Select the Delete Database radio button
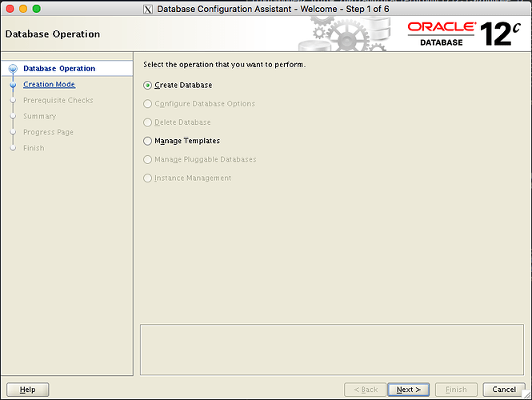The image size is (532, 400). pyautogui.click(x=147, y=122)
